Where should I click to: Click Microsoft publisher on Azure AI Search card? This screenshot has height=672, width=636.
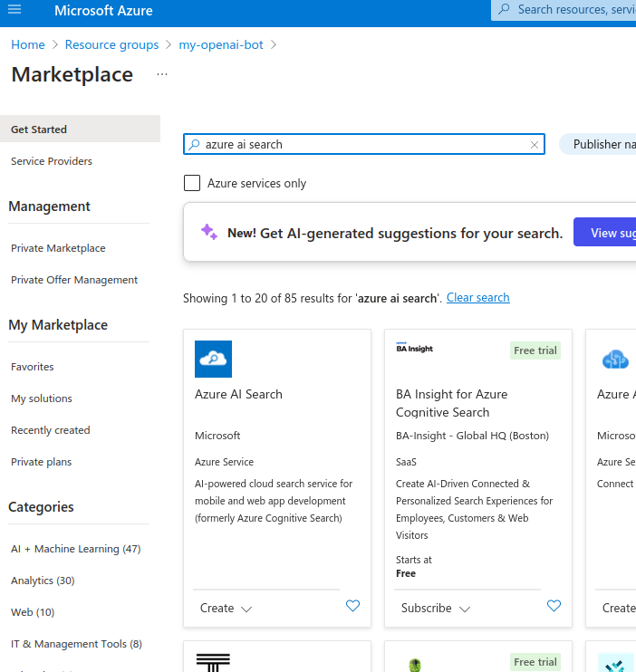tap(217, 436)
